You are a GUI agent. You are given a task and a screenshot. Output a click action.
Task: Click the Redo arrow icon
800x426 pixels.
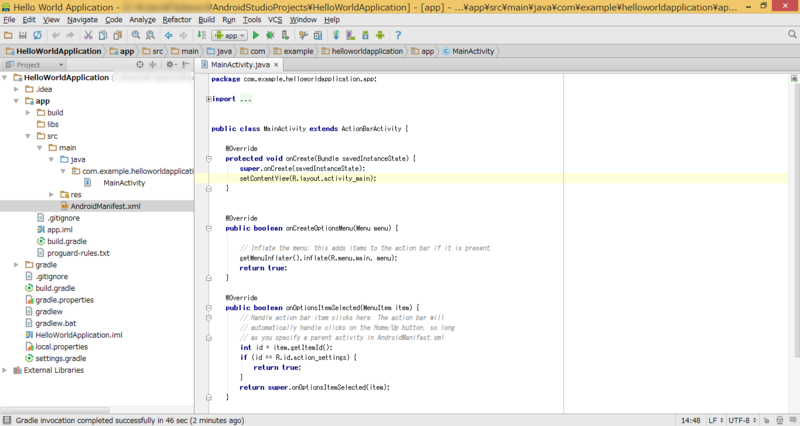click(70, 35)
